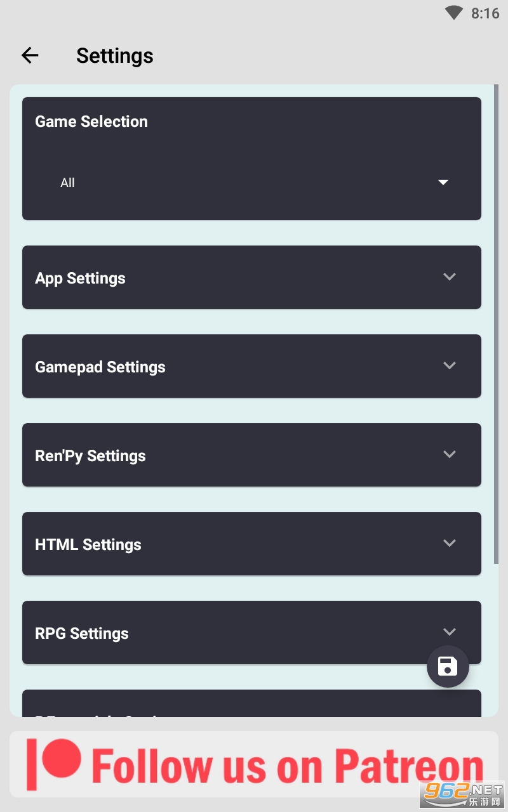Tap the Ren'Py Settings title text
The height and width of the screenshot is (812, 508).
coord(90,455)
